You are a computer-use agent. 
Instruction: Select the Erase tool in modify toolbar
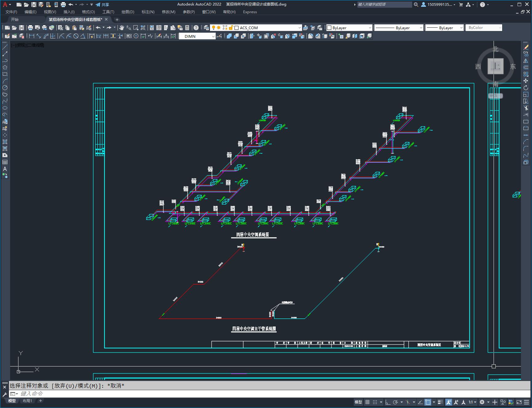coord(526,47)
